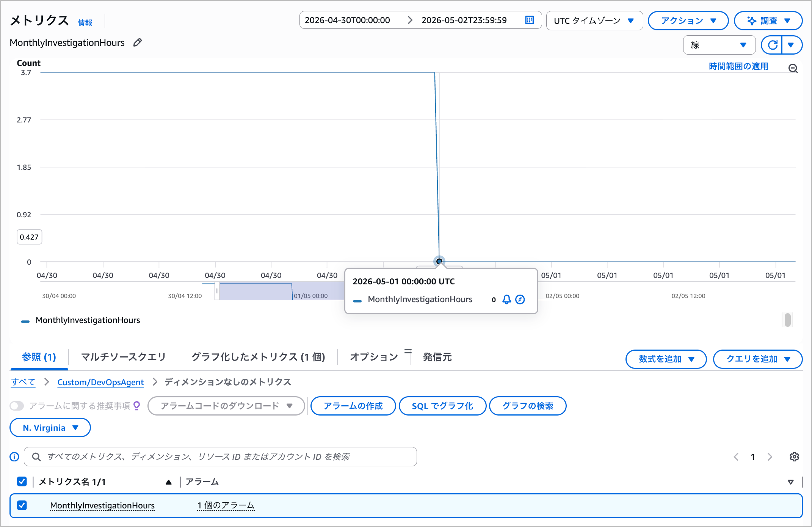Click the selected range in mini timeline
Viewport: 812px width, 527px height.
281,291
